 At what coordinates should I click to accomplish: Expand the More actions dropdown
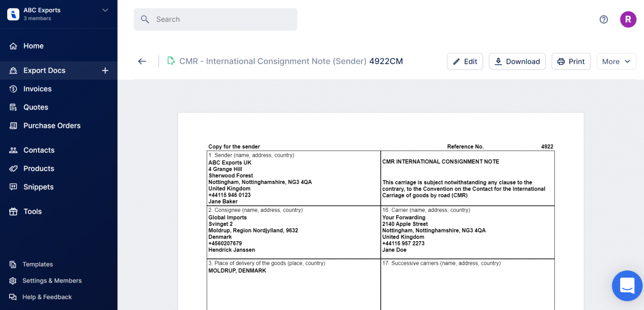pyautogui.click(x=616, y=61)
